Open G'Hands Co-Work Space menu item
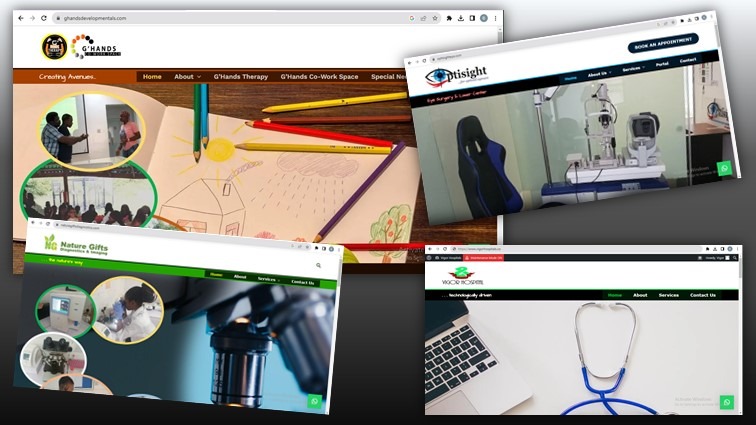The width and height of the screenshot is (756, 425). pyautogui.click(x=319, y=77)
